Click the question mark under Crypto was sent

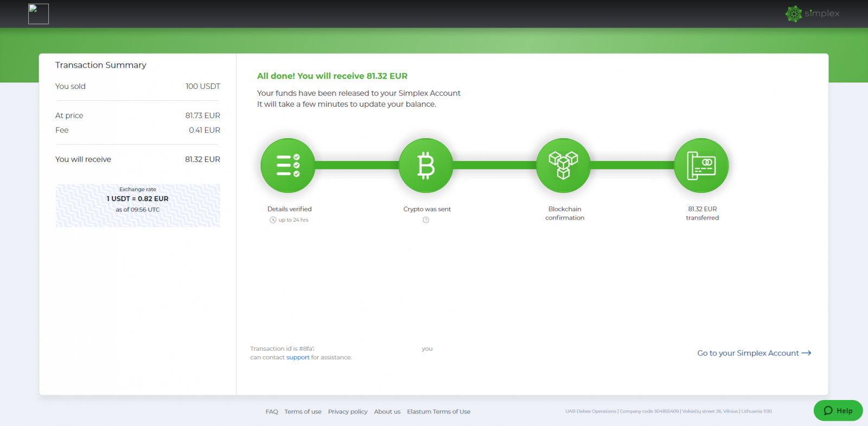click(x=426, y=220)
